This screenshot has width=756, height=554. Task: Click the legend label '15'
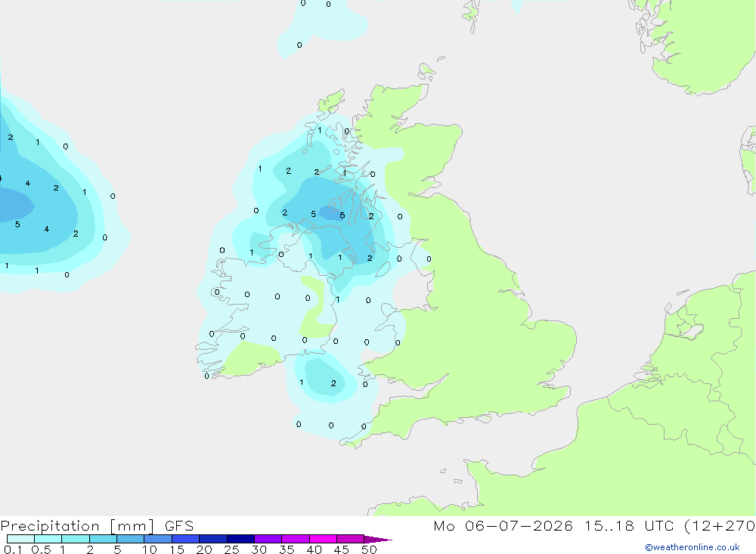pyautogui.click(x=177, y=549)
